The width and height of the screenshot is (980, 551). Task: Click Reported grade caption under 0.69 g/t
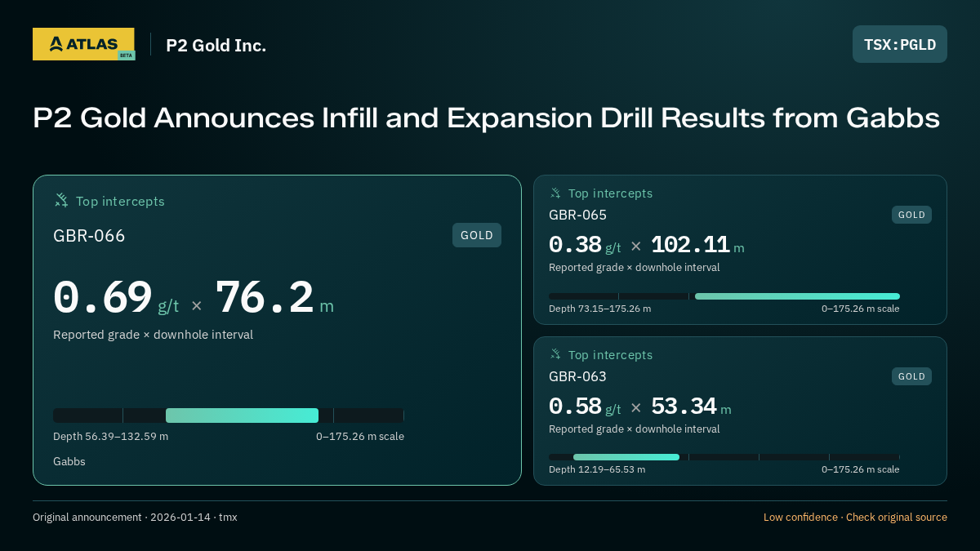click(x=153, y=335)
